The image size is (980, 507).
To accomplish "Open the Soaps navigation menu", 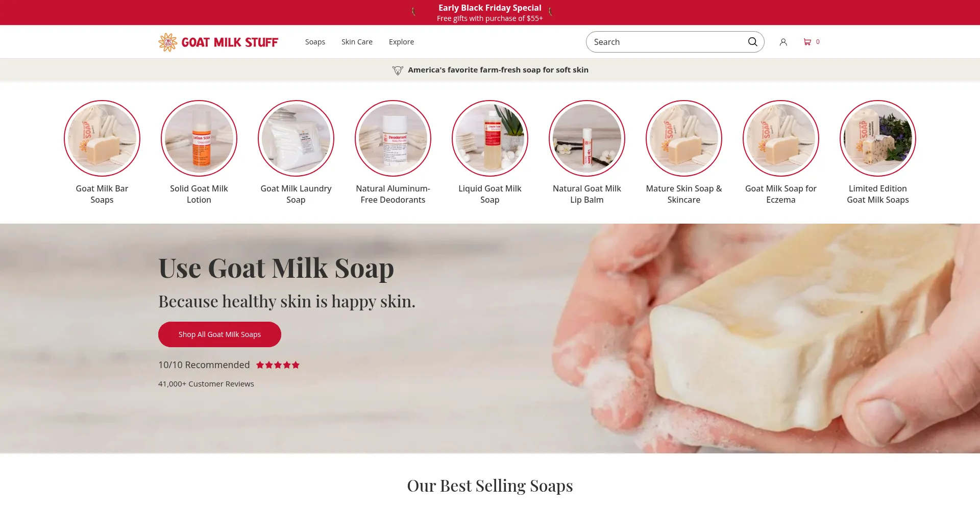I will (315, 42).
